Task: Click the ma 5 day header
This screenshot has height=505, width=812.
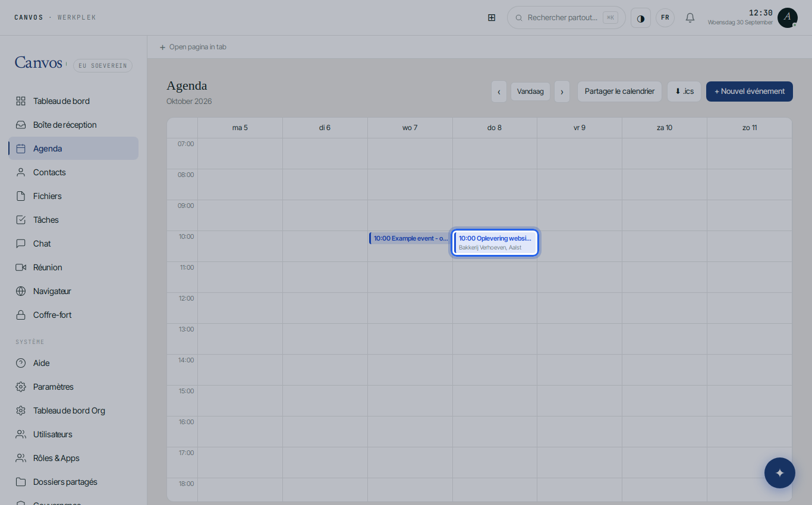Action: click(240, 128)
